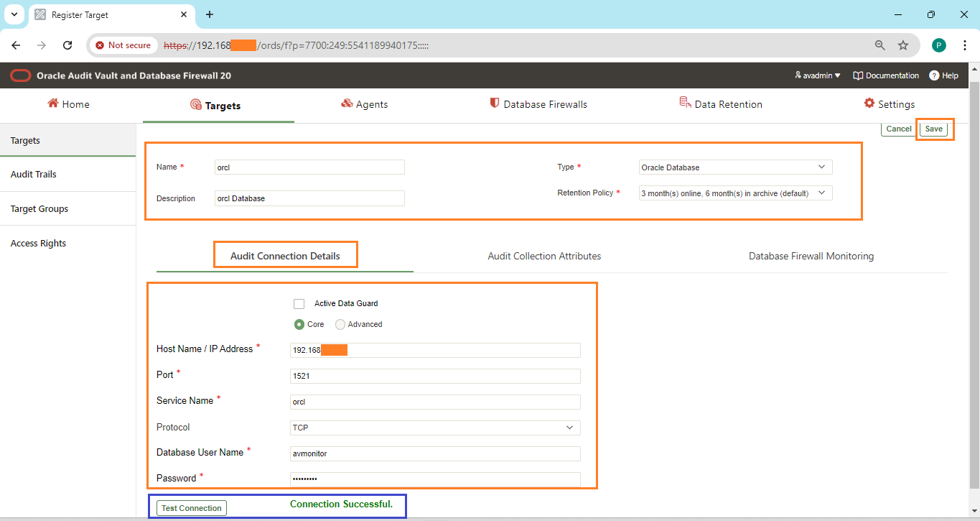Click the Password field
This screenshot has width=980, height=521.
(435, 479)
